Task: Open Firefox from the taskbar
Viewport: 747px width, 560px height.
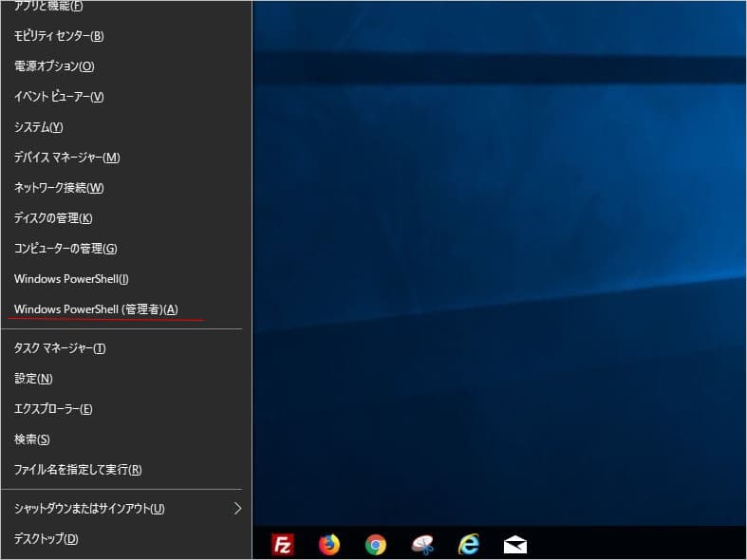Action: [329, 545]
